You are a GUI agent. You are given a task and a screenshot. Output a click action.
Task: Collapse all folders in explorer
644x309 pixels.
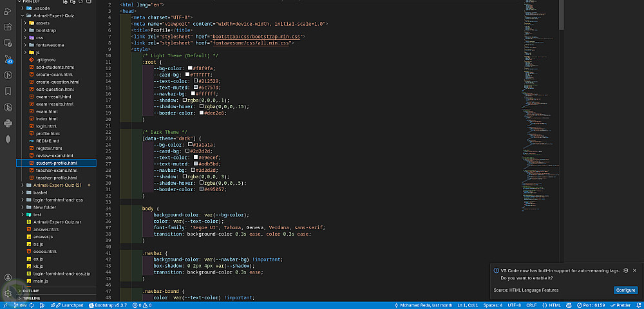(x=88, y=2)
